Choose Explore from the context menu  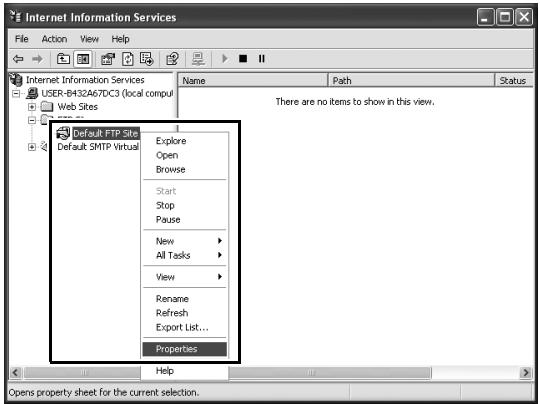[185, 141]
